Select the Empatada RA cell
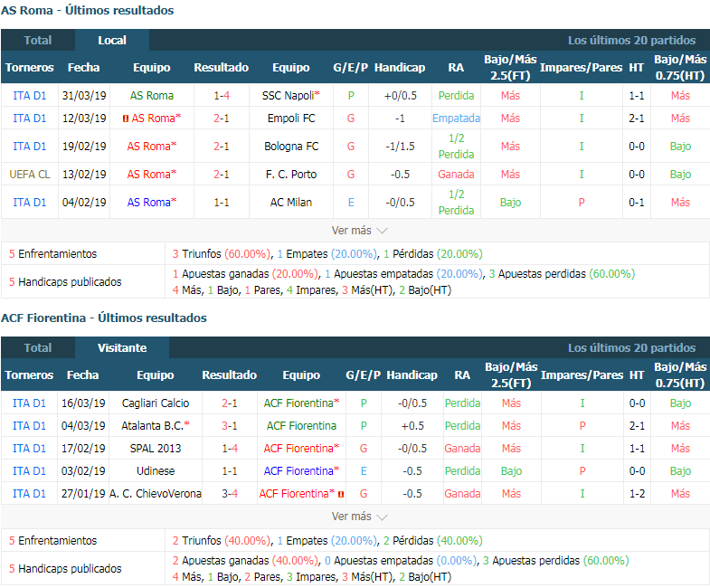The height and width of the screenshot is (588, 710). point(456,119)
